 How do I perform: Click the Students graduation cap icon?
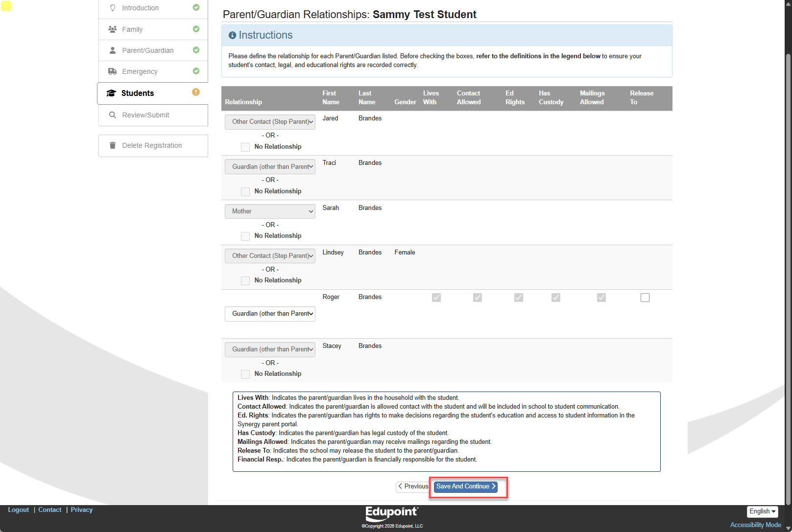pos(111,93)
